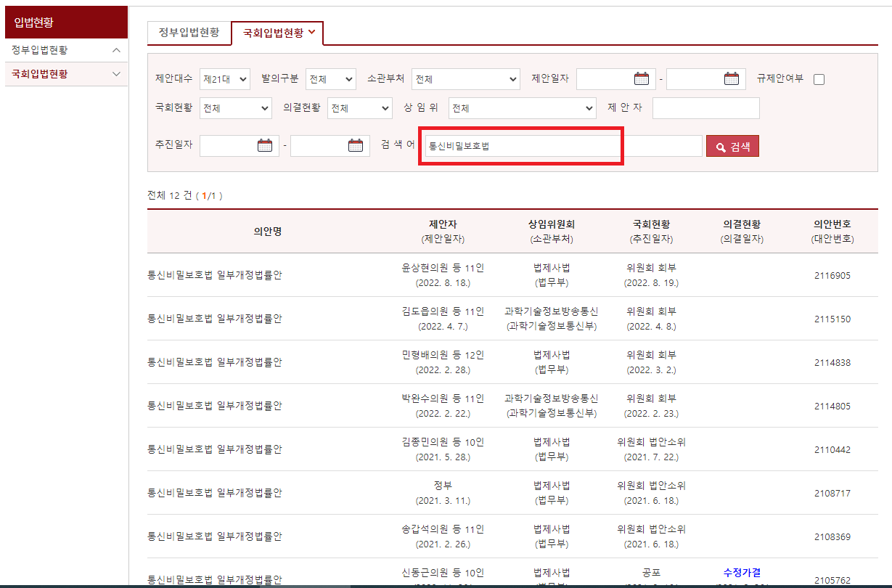Open bill proposed by 송갑석의원 등 11인

215,536
